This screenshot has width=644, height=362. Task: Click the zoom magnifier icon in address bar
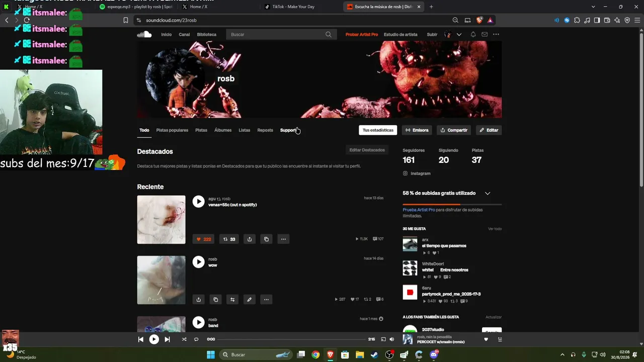coord(455,20)
